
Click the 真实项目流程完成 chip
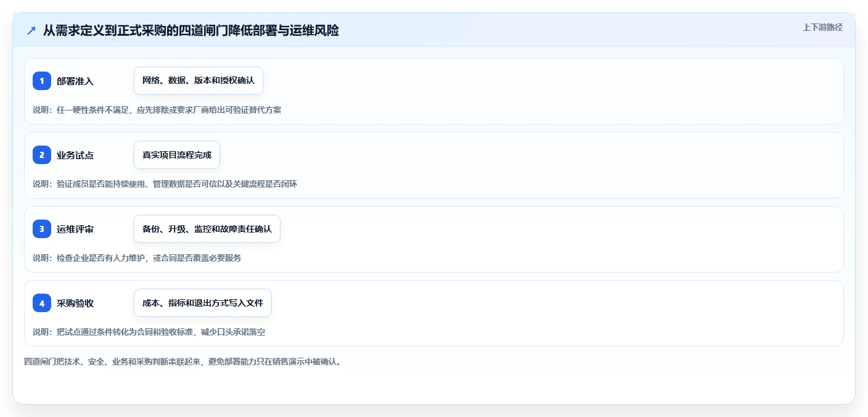(177, 155)
